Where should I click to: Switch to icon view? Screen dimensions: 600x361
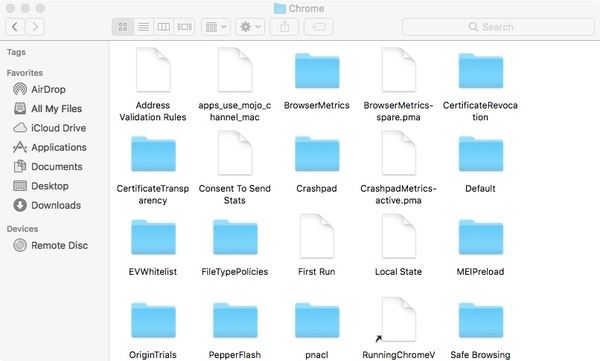(123, 27)
